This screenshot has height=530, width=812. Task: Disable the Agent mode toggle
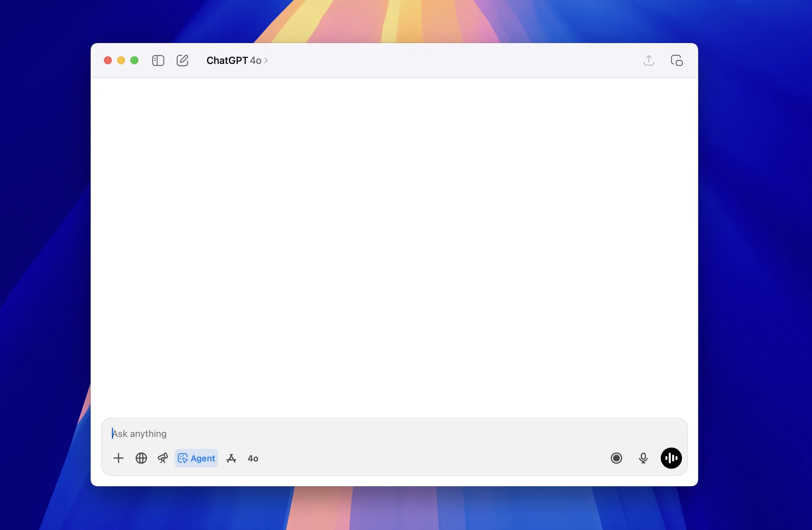197,458
